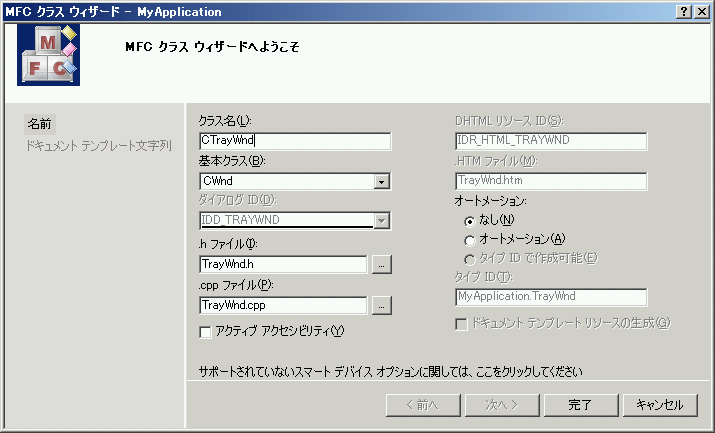Open the ダイアログ ID dropdown arrow
The image size is (715, 433).
[x=381, y=221]
